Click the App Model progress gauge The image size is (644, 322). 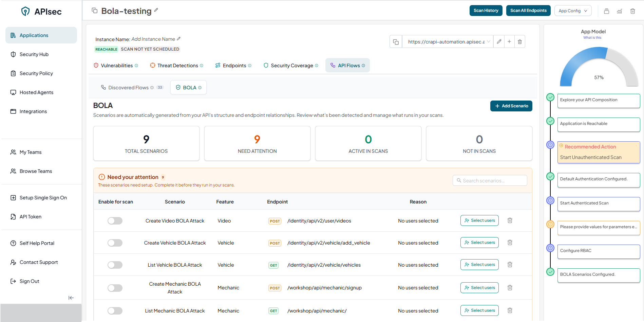(x=599, y=67)
